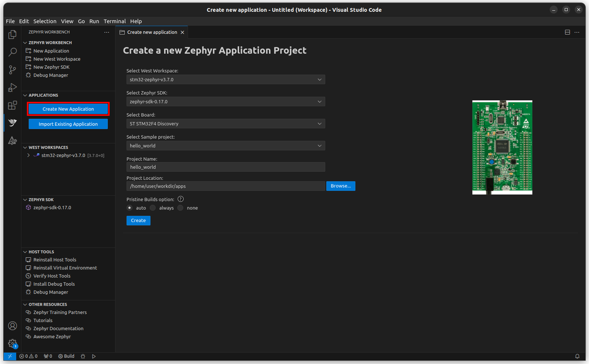Click the Project Name input field
589x364 pixels.
click(226, 167)
